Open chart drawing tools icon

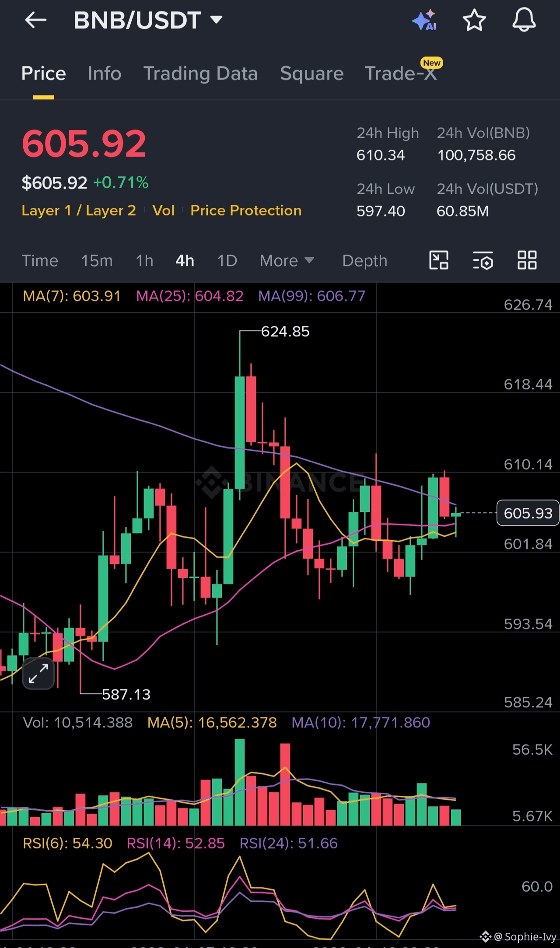(x=439, y=260)
